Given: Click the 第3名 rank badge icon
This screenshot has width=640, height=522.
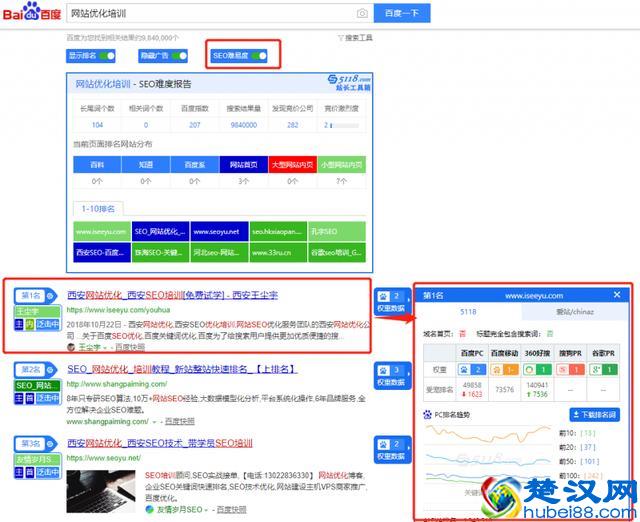Looking at the screenshot, I should pyautogui.click(x=50, y=444).
